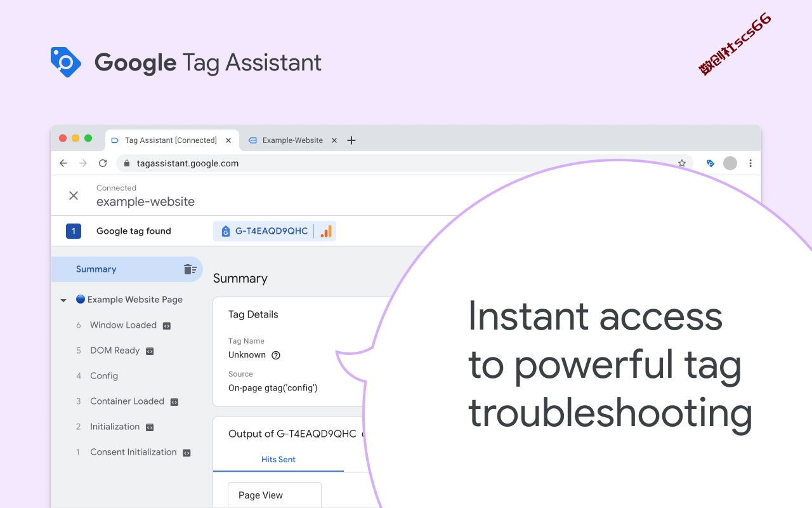This screenshot has width=812, height=508.
Task: Open the gray profile avatar
Action: point(730,163)
